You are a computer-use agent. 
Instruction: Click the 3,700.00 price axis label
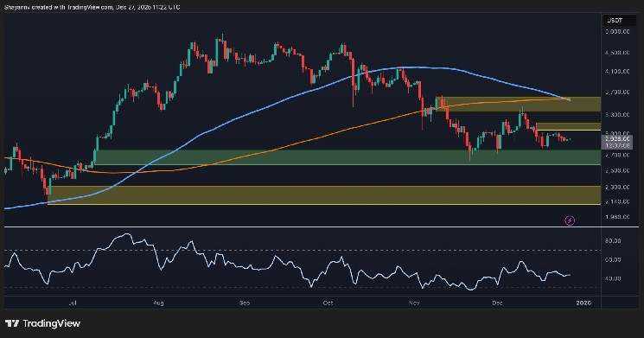[x=617, y=92]
